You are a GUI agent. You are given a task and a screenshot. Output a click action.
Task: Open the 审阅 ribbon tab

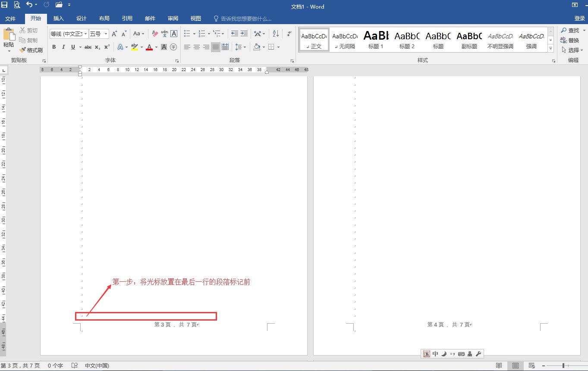pos(173,19)
